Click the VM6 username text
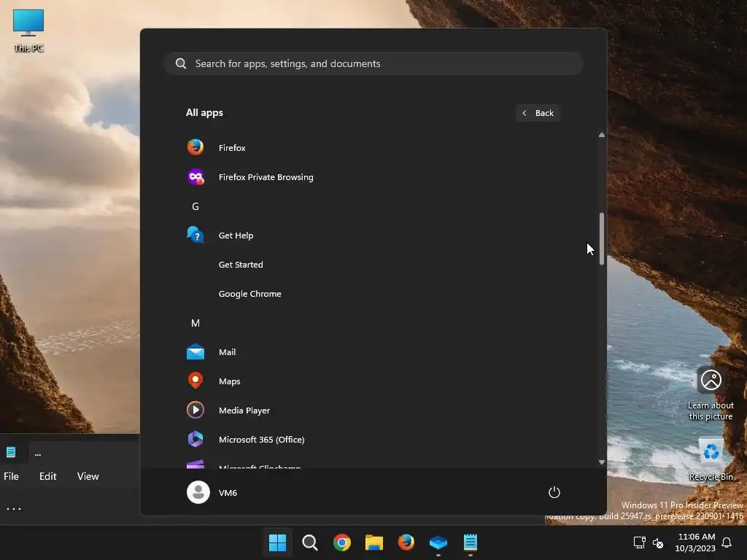Screen dimensions: 747x560 (228, 492)
